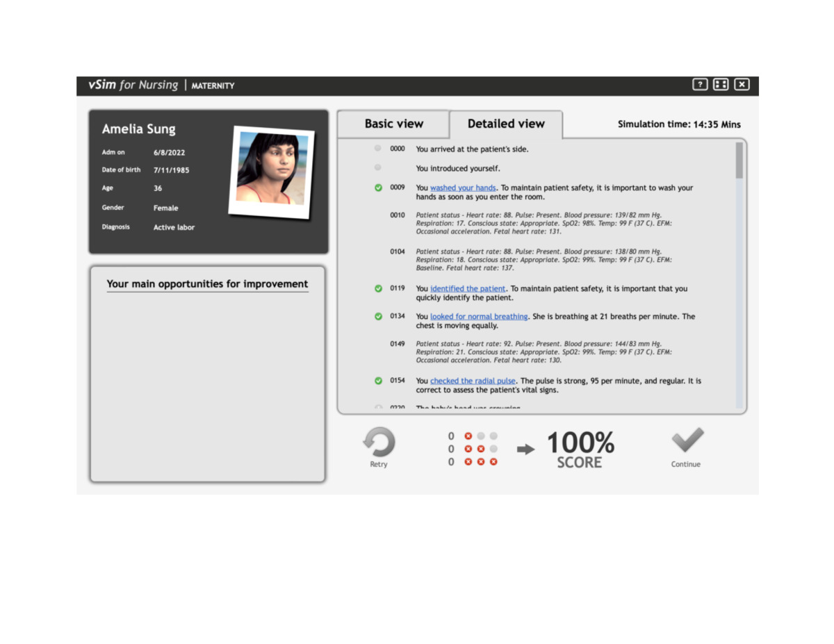The width and height of the screenshot is (834, 644).
Task: Click the Continue checkmark icon
Action: click(686, 440)
